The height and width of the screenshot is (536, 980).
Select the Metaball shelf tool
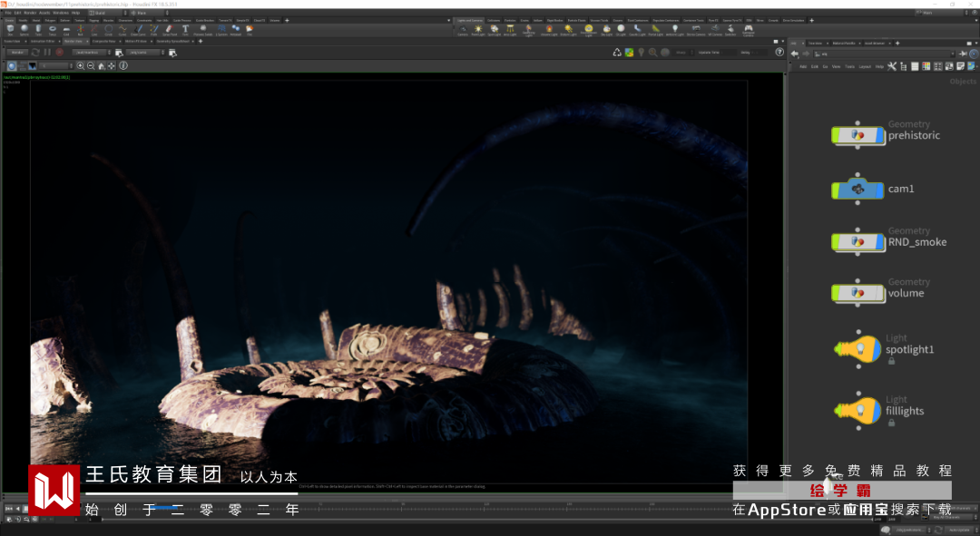(236, 29)
